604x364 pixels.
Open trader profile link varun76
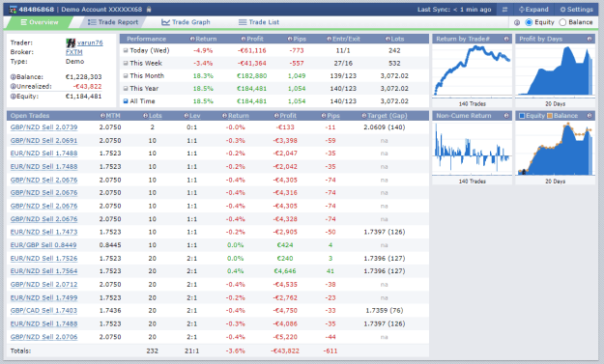tap(90, 42)
